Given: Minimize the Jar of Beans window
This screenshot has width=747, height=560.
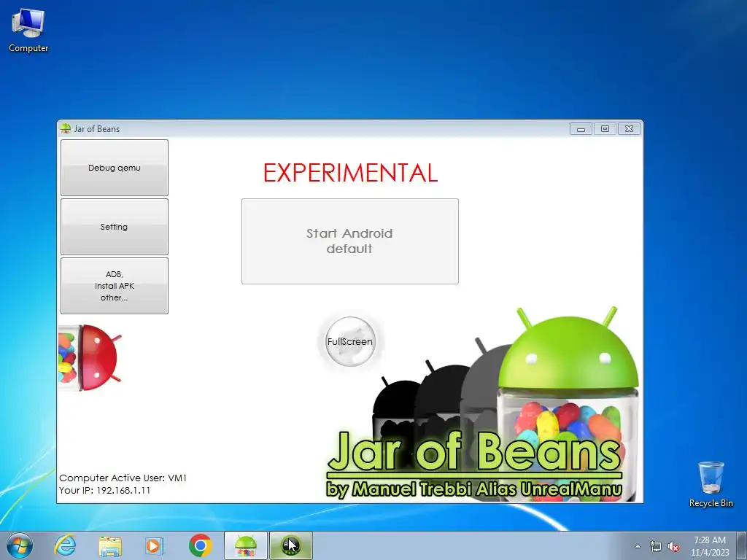Looking at the screenshot, I should (581, 128).
